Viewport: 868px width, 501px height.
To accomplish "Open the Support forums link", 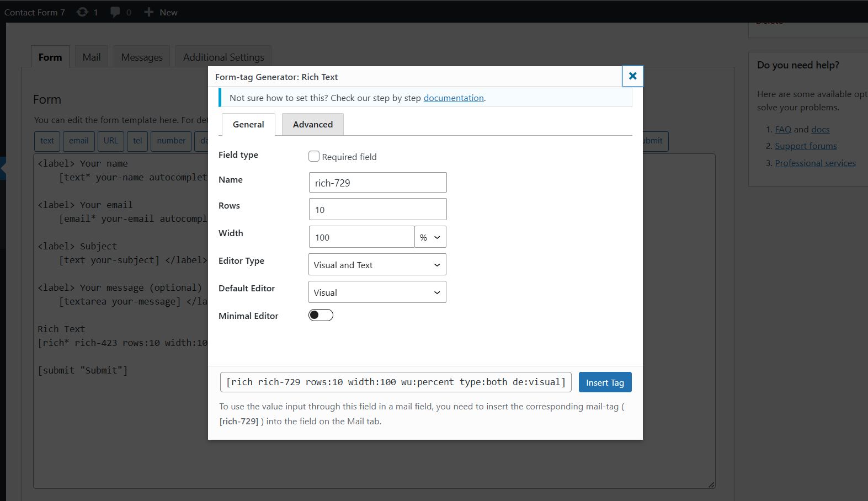I will pos(806,146).
